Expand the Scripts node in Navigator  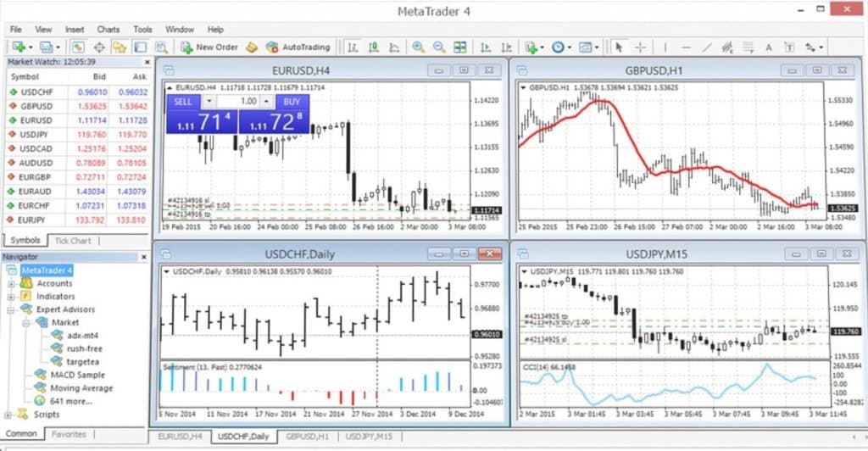[x=8, y=415]
